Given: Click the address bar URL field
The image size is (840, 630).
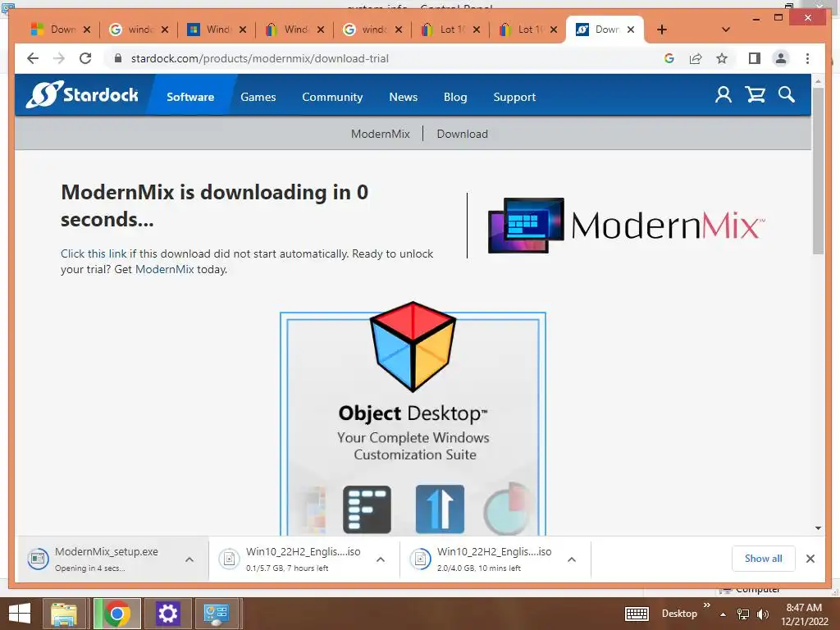Looking at the screenshot, I should tap(386, 58).
